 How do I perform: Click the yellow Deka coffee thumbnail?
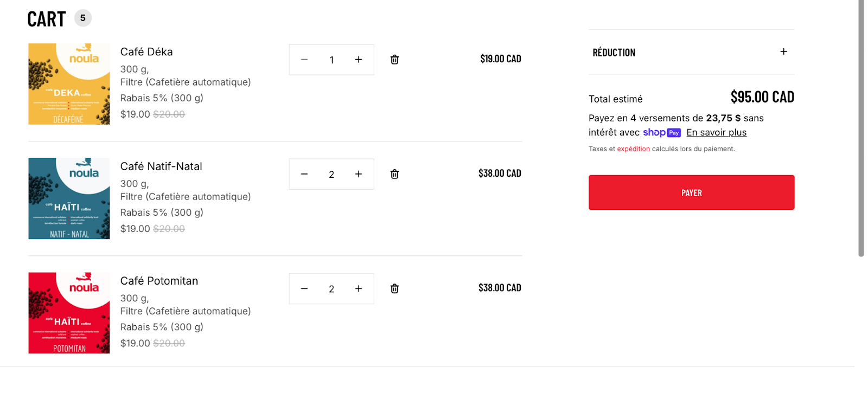tap(69, 84)
